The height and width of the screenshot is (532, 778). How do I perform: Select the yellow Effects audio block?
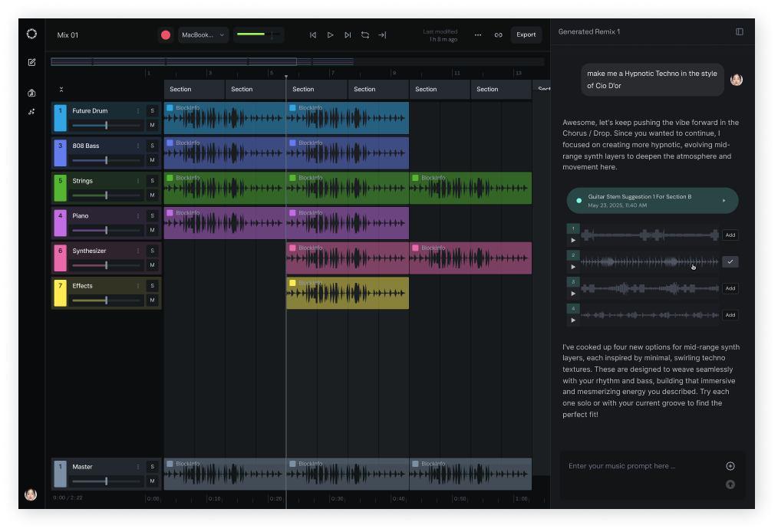(x=348, y=293)
